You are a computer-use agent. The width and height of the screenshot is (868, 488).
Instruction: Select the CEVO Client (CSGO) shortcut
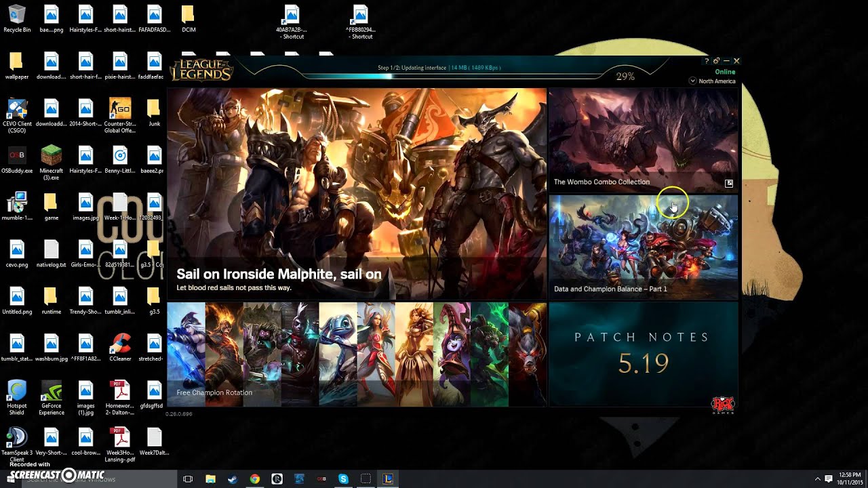[x=17, y=116]
